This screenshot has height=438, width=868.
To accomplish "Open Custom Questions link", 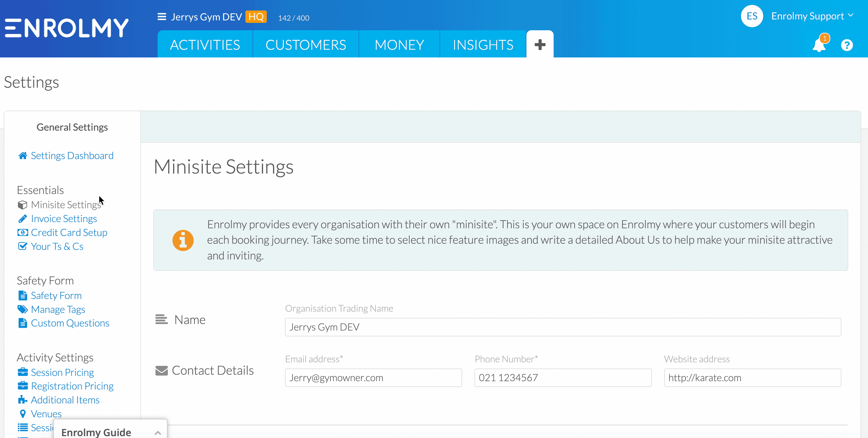I will click(70, 323).
